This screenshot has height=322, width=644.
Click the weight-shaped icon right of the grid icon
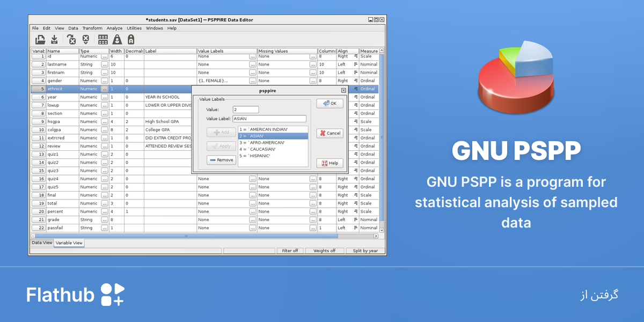tap(117, 39)
